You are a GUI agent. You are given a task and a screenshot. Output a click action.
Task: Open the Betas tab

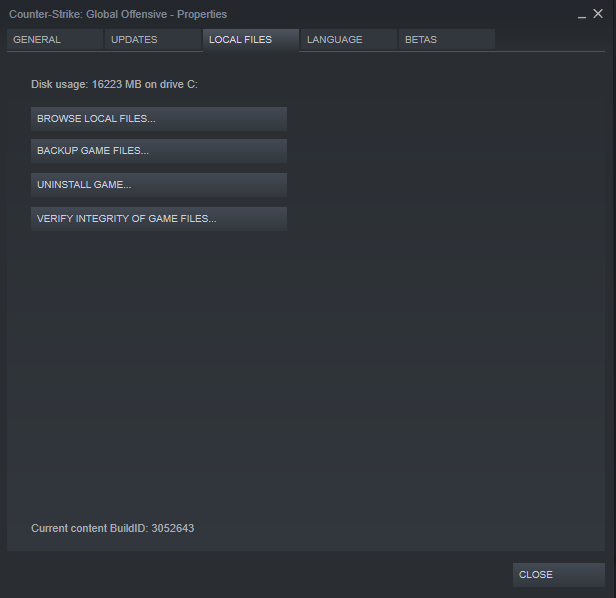(x=447, y=39)
